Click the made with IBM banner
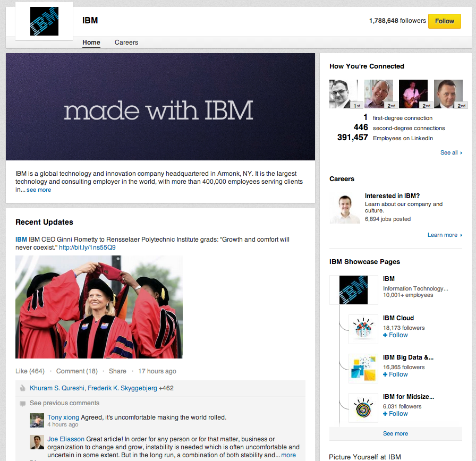The image size is (476, 461). tap(160, 107)
